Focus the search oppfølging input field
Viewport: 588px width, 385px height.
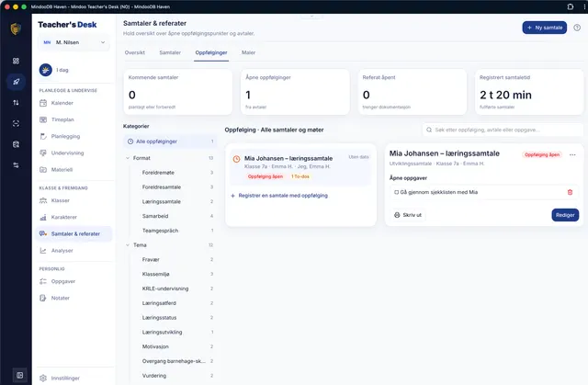pos(503,130)
